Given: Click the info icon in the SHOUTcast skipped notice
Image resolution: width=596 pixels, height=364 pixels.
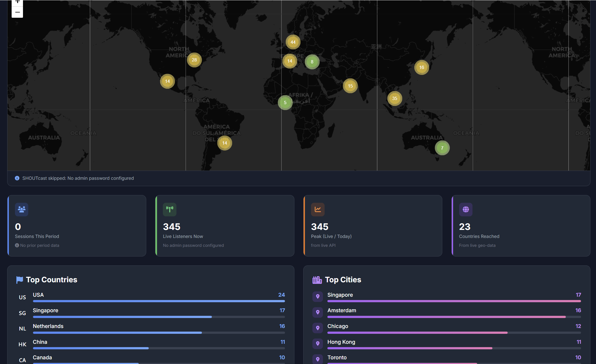Looking at the screenshot, I should point(17,178).
